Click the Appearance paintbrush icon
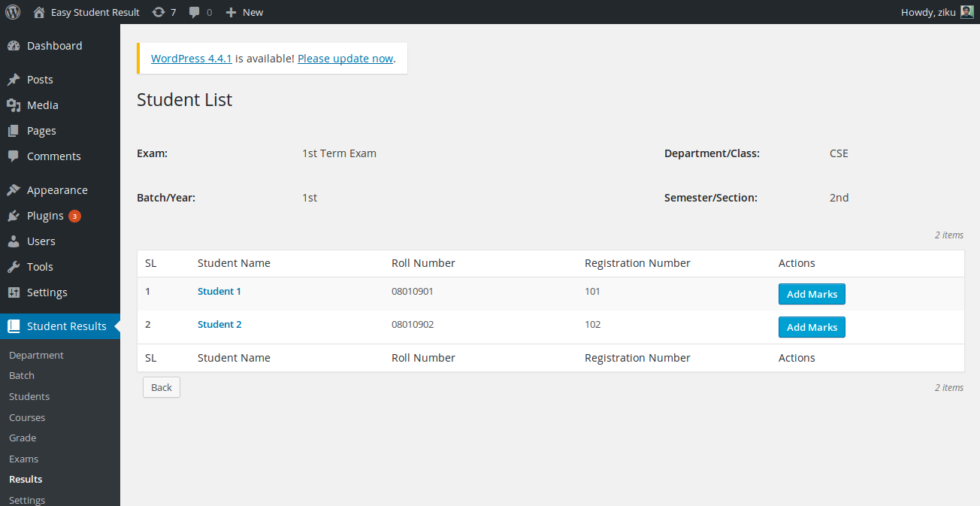The image size is (980, 506). [x=14, y=190]
